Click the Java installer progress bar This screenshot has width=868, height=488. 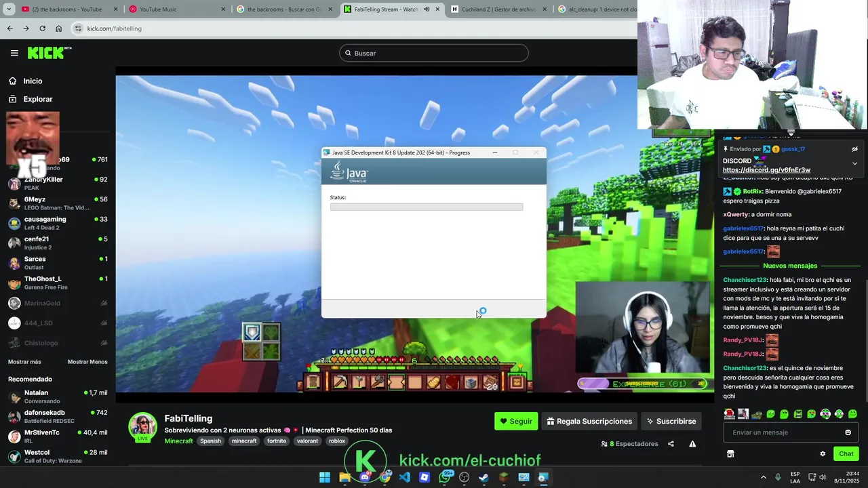(427, 207)
